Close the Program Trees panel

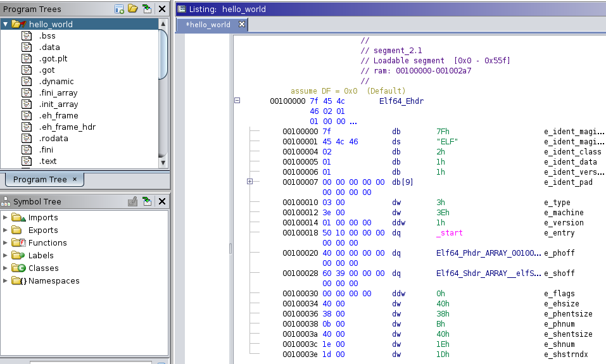pos(162,9)
